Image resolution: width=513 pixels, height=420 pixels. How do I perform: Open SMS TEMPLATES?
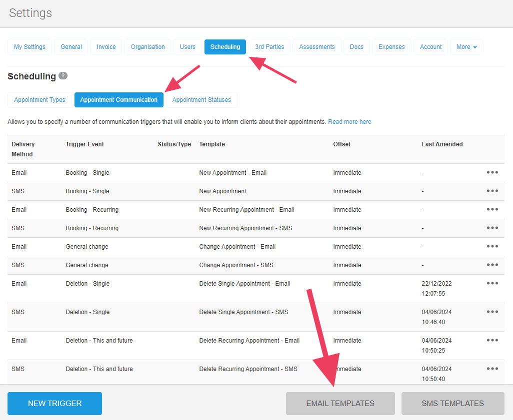pos(453,404)
